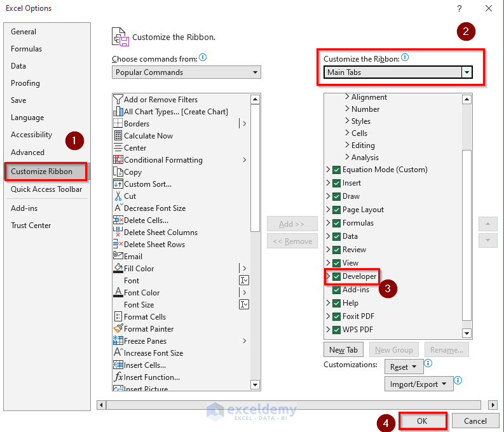Uncheck the Page Layout checkbox
The height and width of the screenshot is (432, 504).
(337, 210)
